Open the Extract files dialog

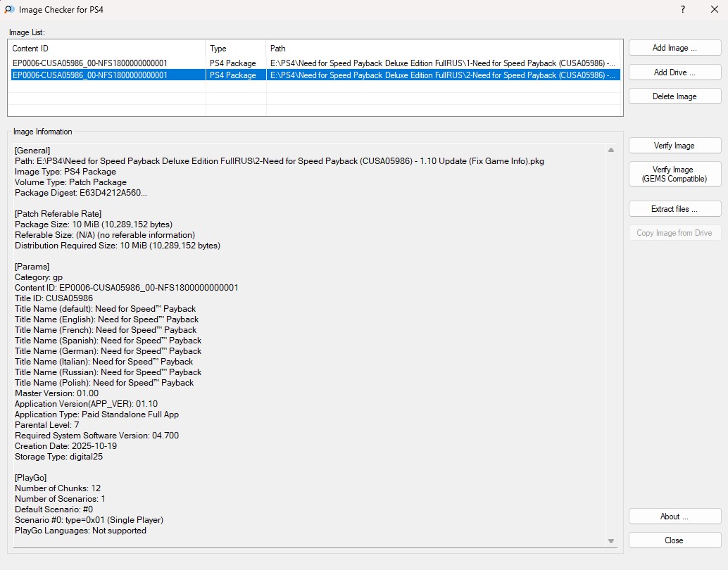(x=674, y=209)
